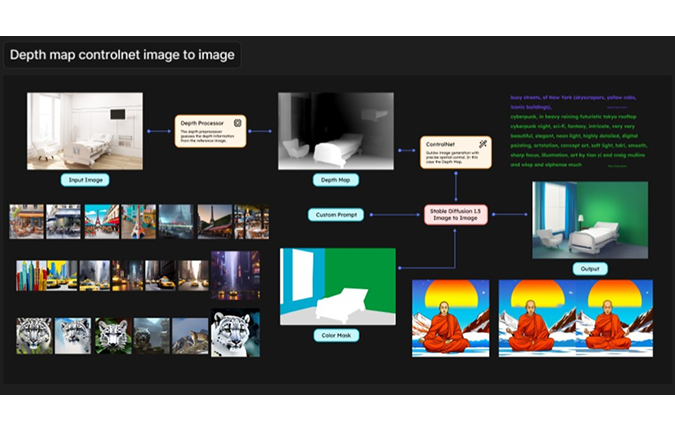Select the sunset Eiffel Tower thumbnail

(x=215, y=222)
